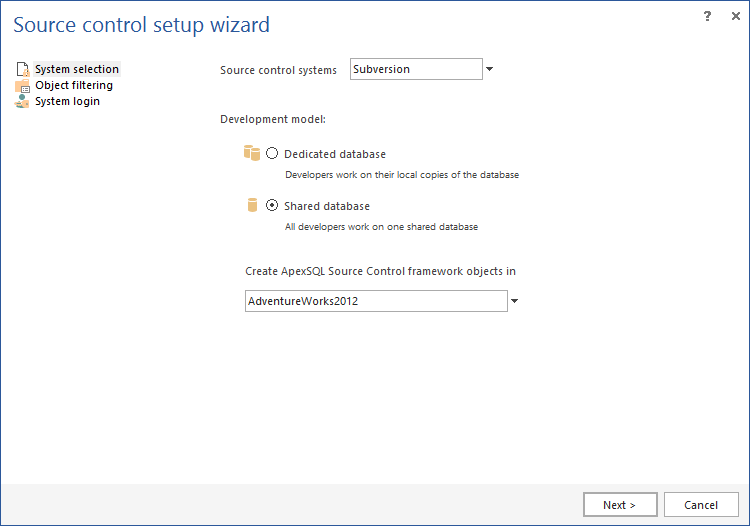Screen dimensions: 750x526
Task: Open the AdventureWorks2012 database dropdown arrow
Action: 515,301
